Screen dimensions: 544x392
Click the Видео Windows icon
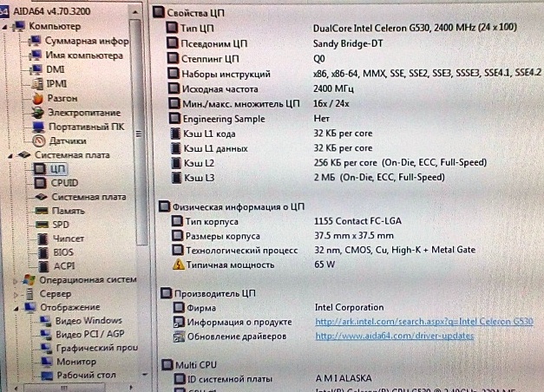[x=45, y=321]
